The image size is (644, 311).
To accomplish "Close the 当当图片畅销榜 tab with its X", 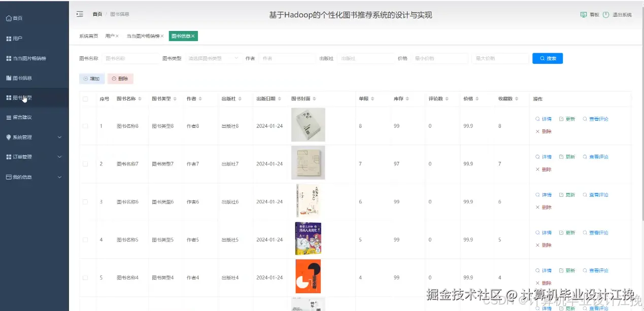I will [x=162, y=36].
